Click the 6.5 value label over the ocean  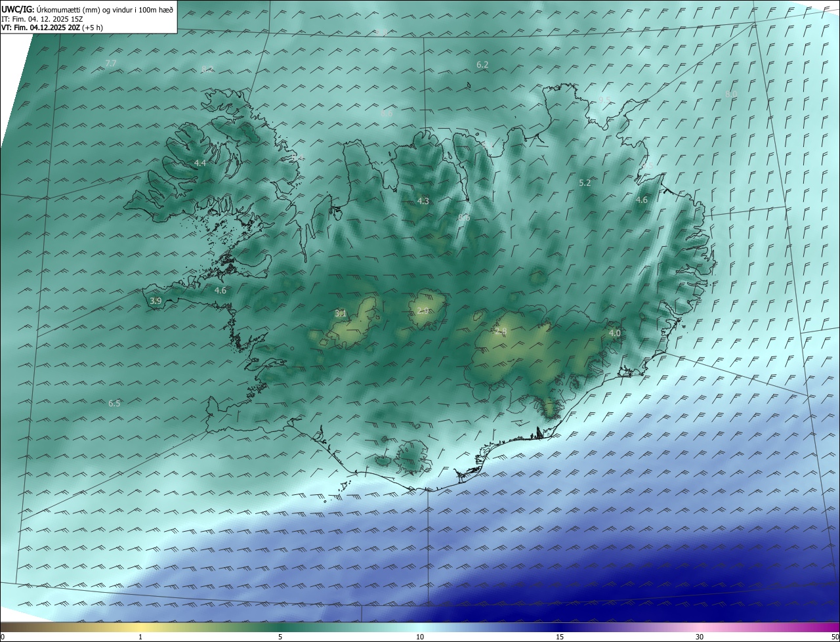point(114,404)
